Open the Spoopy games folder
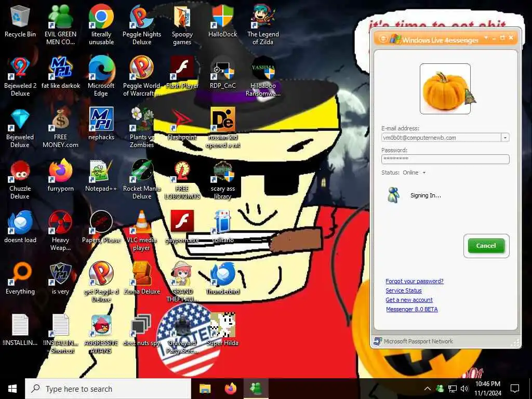532x399 pixels. 182,17
